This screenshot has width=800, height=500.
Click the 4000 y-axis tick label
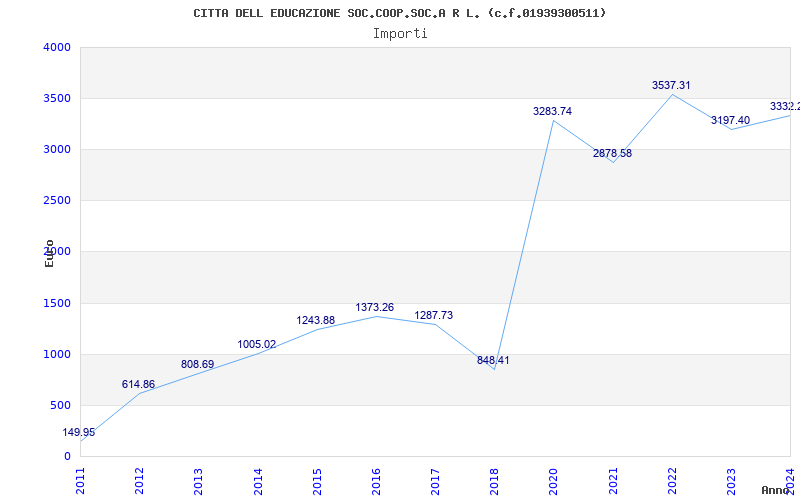point(57,47)
